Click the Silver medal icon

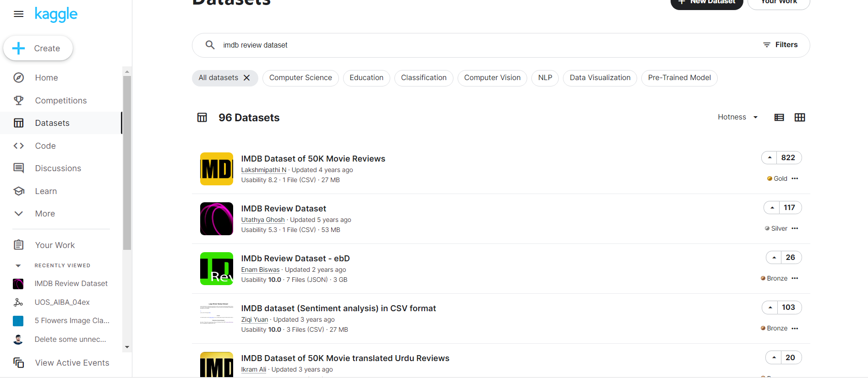(767, 228)
